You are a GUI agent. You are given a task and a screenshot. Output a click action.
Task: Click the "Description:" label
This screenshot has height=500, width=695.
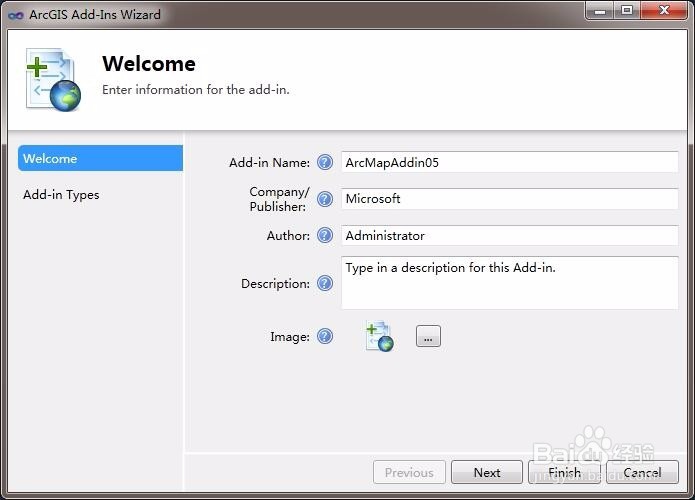275,284
